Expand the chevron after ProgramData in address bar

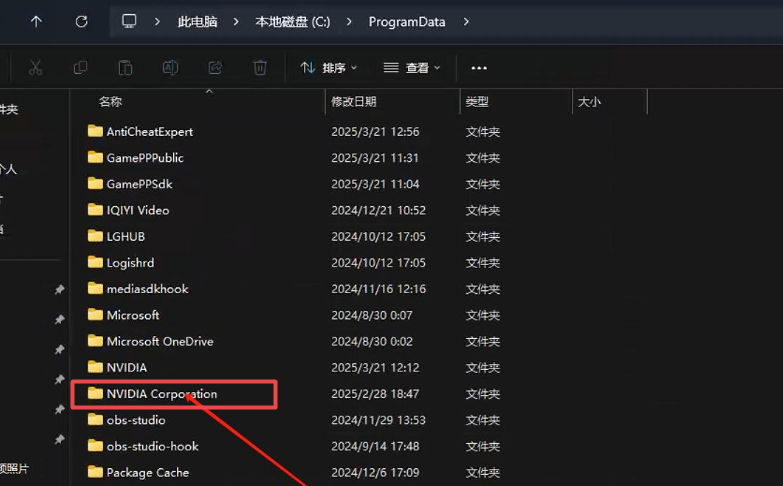466,21
